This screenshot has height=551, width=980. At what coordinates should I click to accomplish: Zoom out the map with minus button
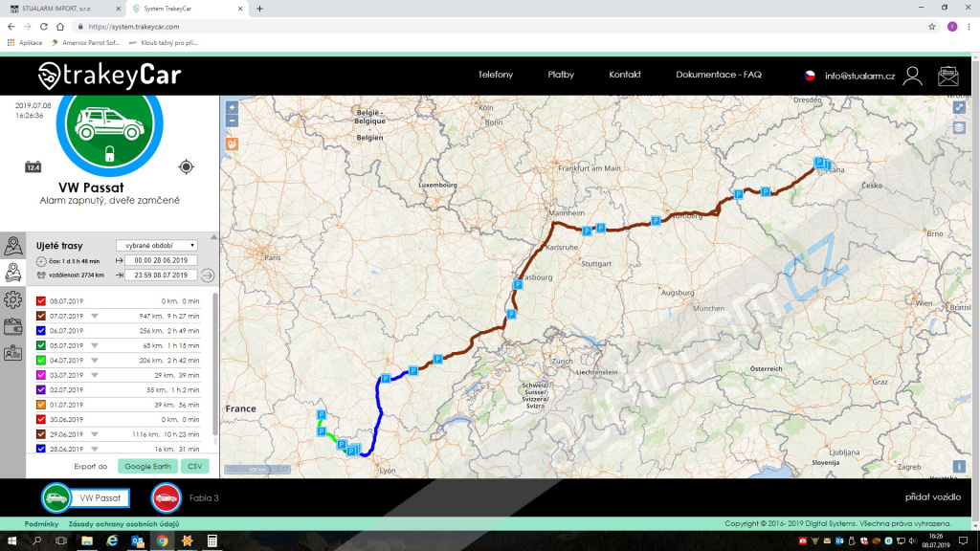[232, 121]
